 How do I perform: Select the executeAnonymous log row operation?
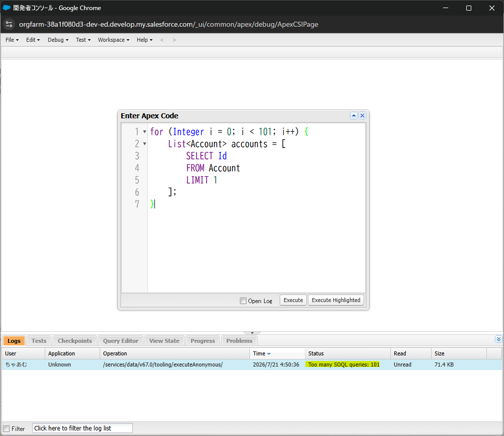tap(162, 365)
